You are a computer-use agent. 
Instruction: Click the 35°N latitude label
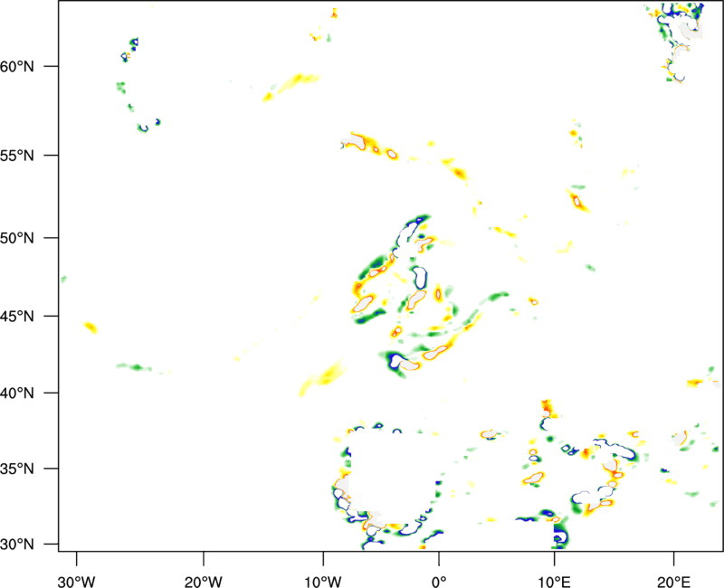coord(17,469)
